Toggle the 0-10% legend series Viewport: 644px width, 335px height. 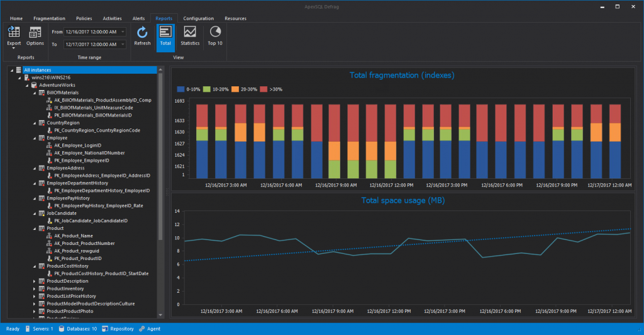(181, 89)
